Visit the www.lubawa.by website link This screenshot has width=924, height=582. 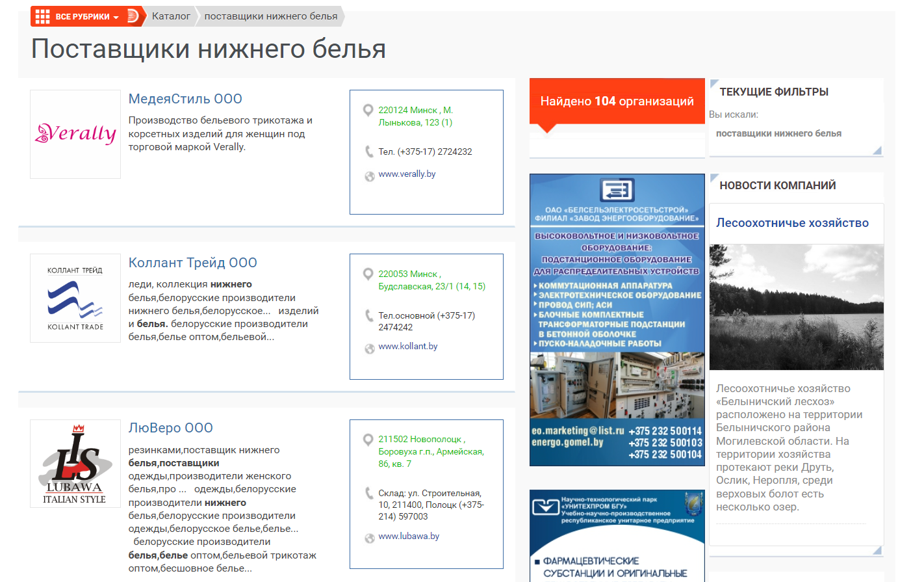(x=409, y=536)
